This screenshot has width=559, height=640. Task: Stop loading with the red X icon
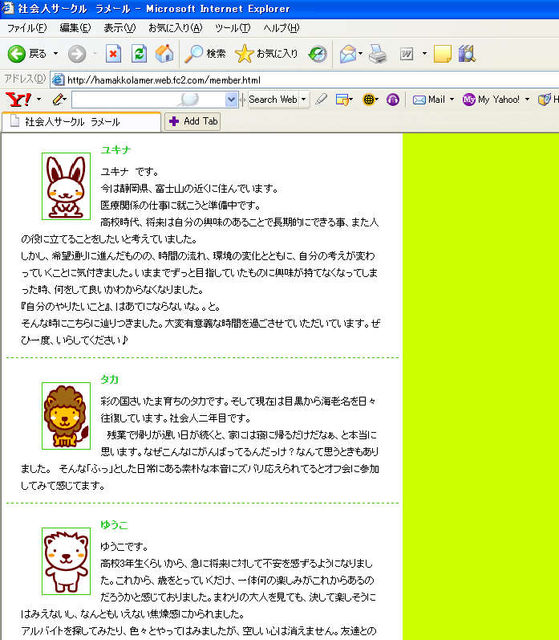pos(113,53)
